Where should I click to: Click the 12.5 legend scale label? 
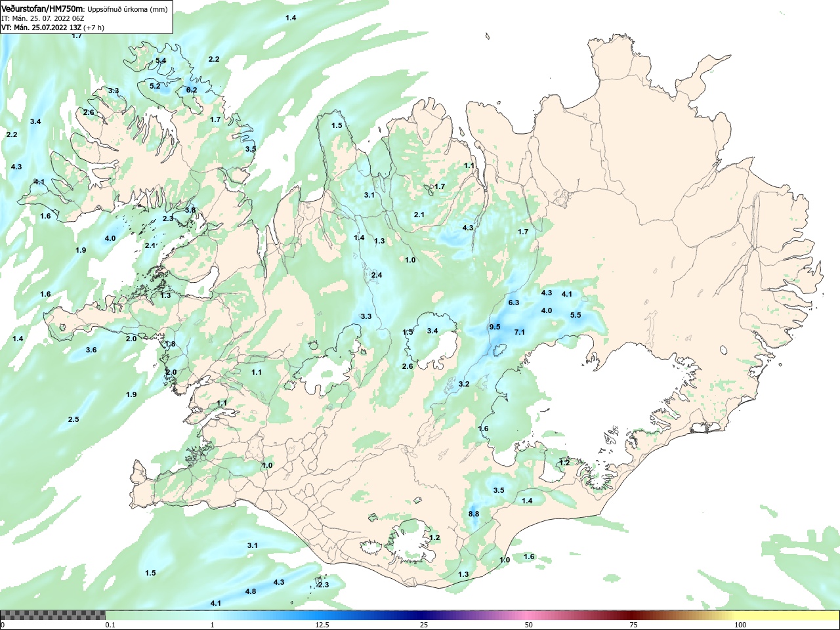click(322, 625)
